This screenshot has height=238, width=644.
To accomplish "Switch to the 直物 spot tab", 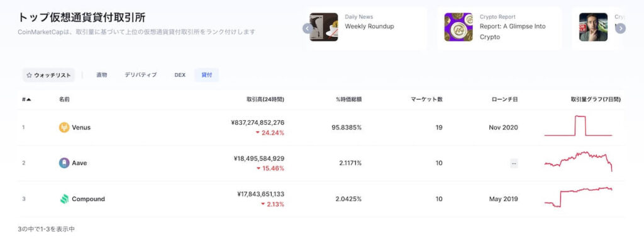I will coord(101,75).
